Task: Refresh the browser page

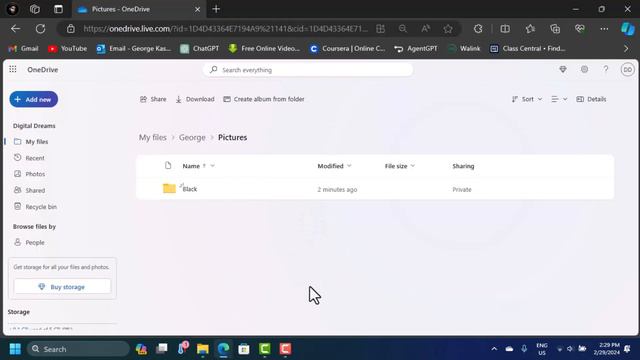Action: (x=40, y=29)
